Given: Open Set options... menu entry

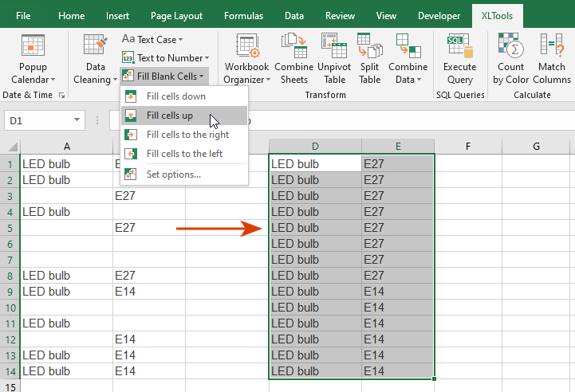Looking at the screenshot, I should pyautogui.click(x=184, y=174).
